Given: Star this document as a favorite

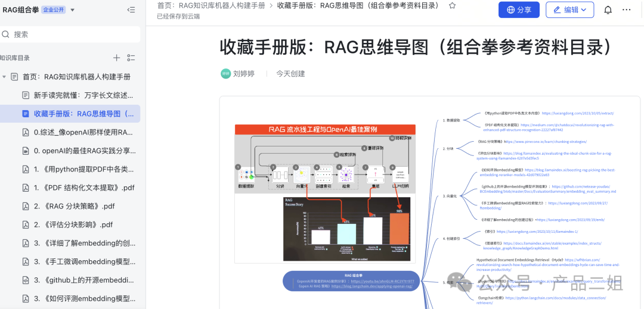Looking at the screenshot, I should point(452,5).
